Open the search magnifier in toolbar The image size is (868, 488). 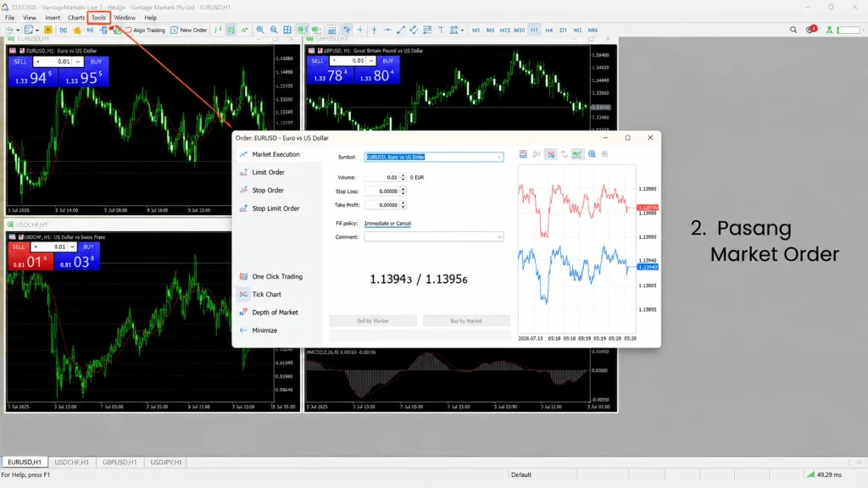(x=793, y=30)
